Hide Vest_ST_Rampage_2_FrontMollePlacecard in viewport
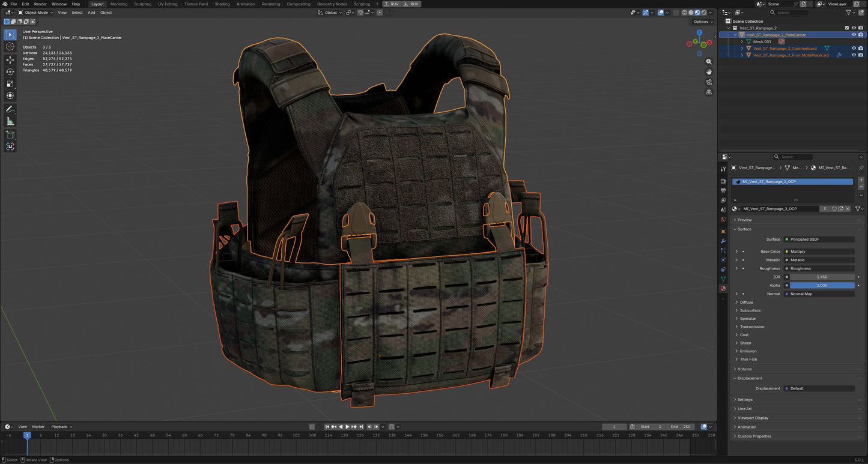The width and height of the screenshot is (868, 464). pos(854,55)
